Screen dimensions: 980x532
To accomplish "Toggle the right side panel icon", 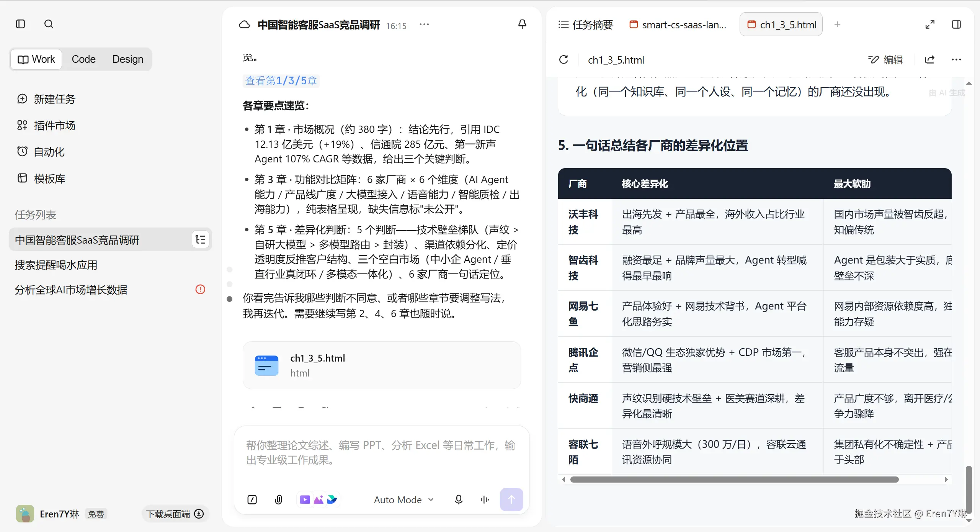I will point(956,25).
